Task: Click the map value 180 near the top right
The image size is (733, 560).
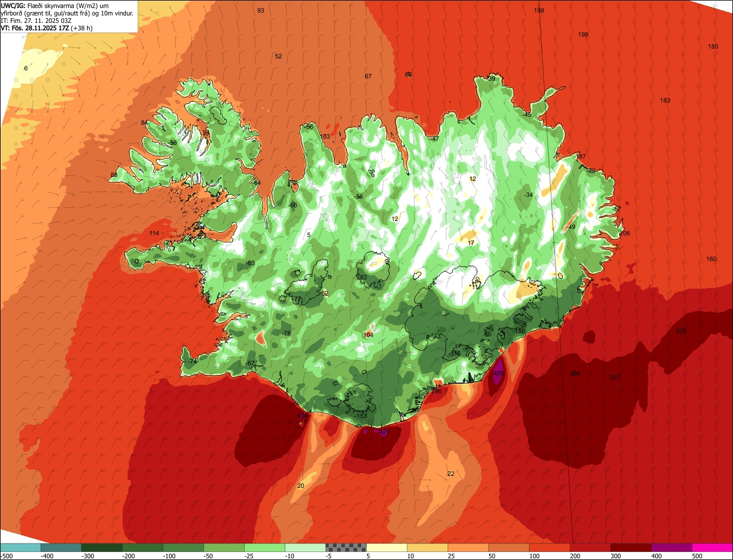Action: click(713, 47)
